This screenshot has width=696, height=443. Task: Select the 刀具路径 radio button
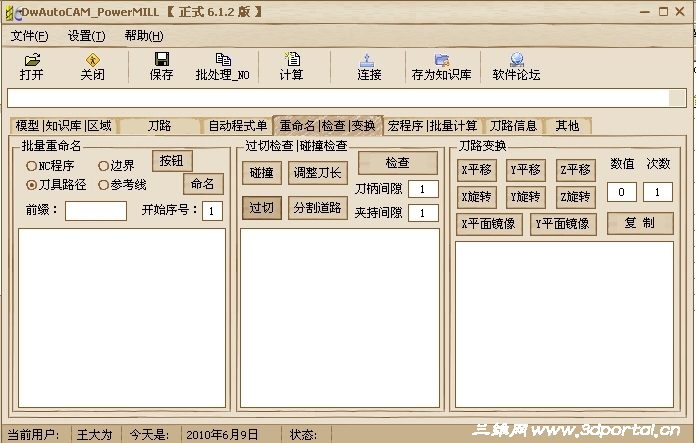tap(31, 185)
